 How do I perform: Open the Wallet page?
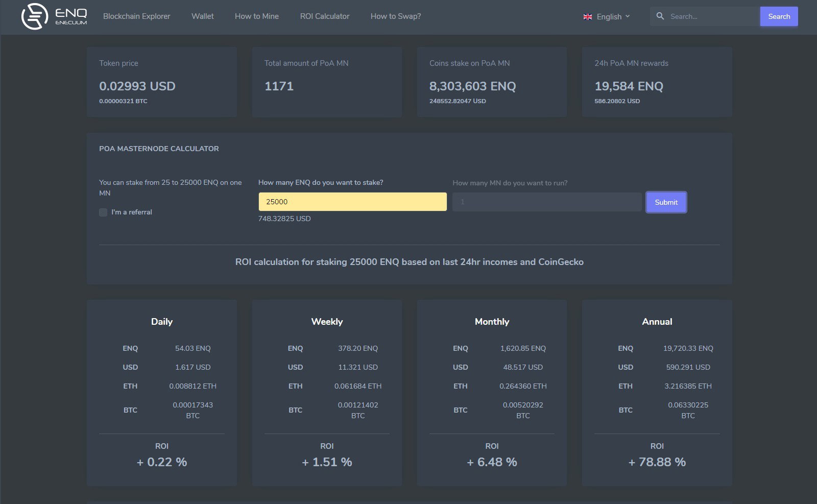(202, 16)
